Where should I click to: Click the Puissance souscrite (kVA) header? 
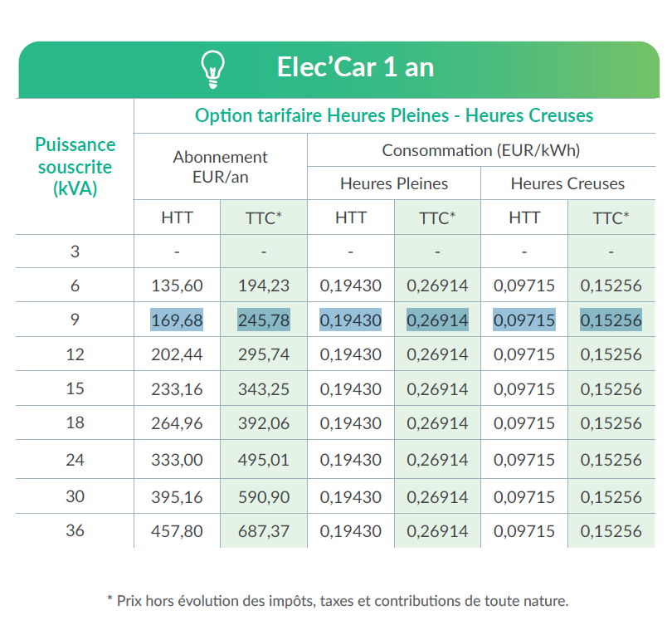coord(75,167)
